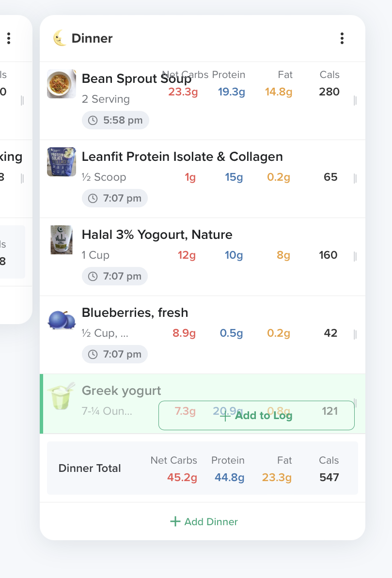Open the 7:07 pm time chip under Blueberries
The height and width of the screenshot is (578, 392).
pos(115,354)
